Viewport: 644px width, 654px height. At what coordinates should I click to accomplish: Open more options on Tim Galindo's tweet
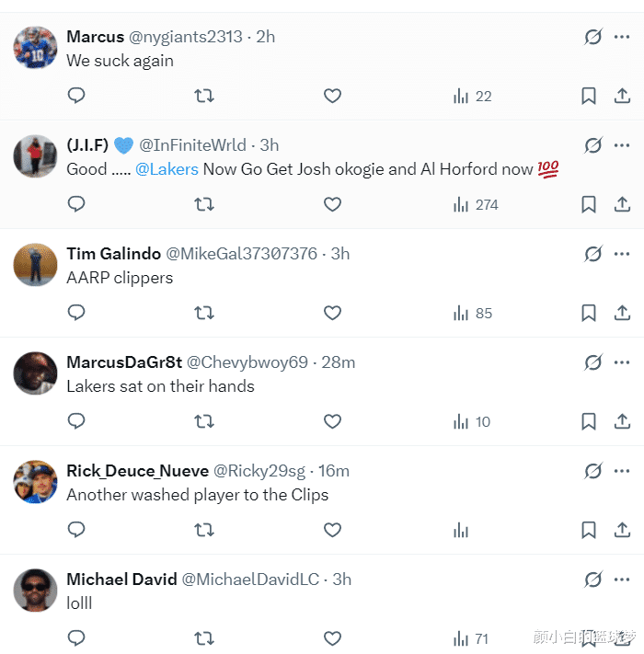click(623, 254)
